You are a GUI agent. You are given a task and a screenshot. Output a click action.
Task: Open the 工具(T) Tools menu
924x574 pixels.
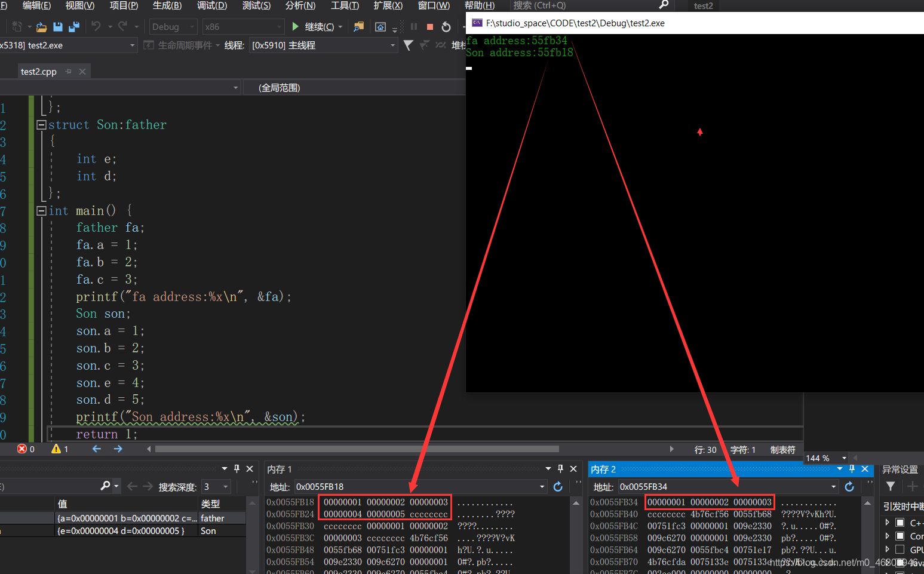pyautogui.click(x=345, y=5)
